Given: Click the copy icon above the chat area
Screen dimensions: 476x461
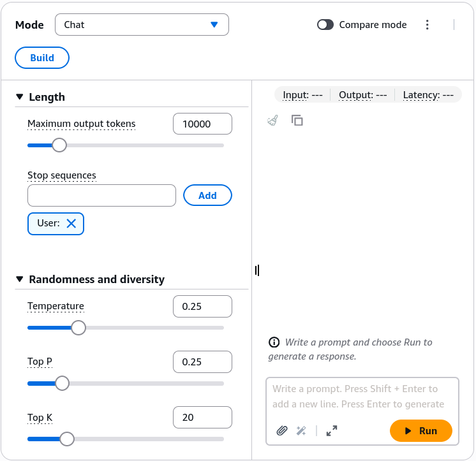Looking at the screenshot, I should [297, 121].
